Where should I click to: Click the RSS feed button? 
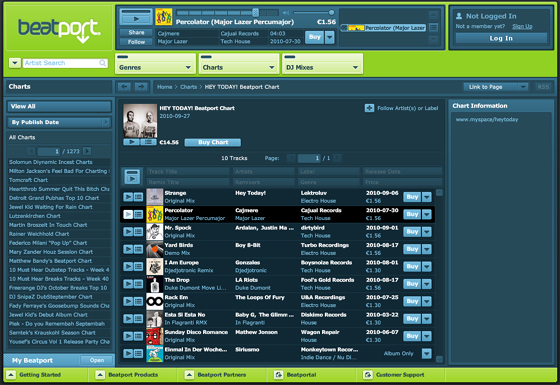pyautogui.click(x=543, y=87)
